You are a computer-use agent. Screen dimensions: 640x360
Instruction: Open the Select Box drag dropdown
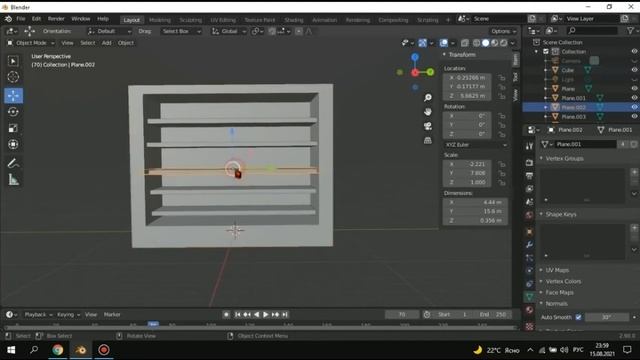pos(181,31)
